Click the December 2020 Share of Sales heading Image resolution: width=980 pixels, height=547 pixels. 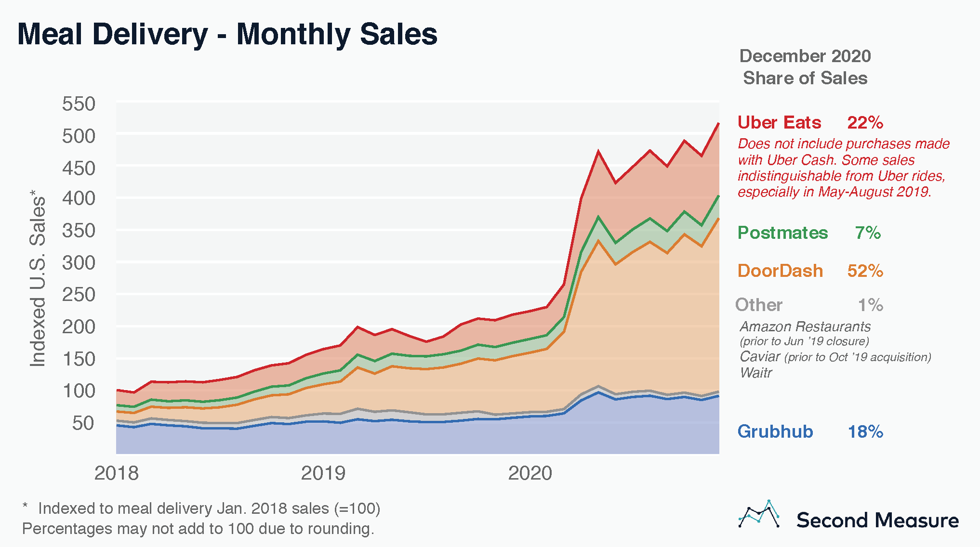(805, 67)
